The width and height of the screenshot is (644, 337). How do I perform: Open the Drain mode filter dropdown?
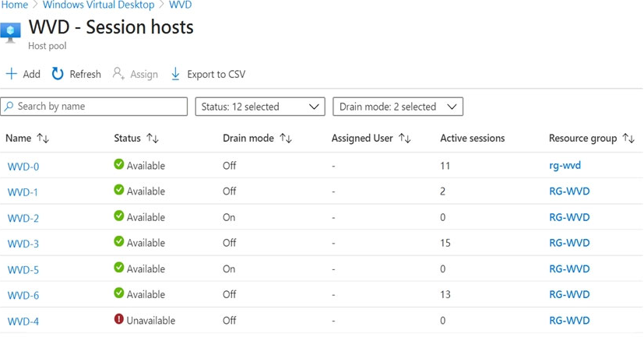coord(397,107)
